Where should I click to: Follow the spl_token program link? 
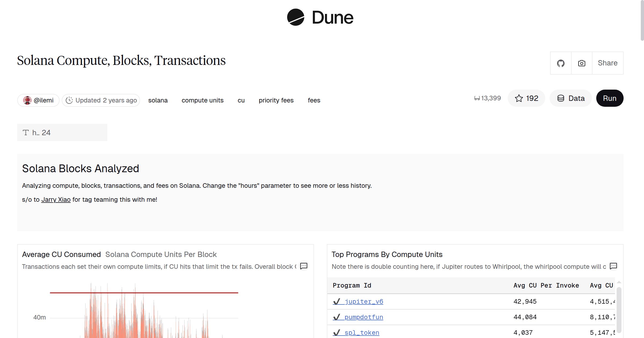362,332
